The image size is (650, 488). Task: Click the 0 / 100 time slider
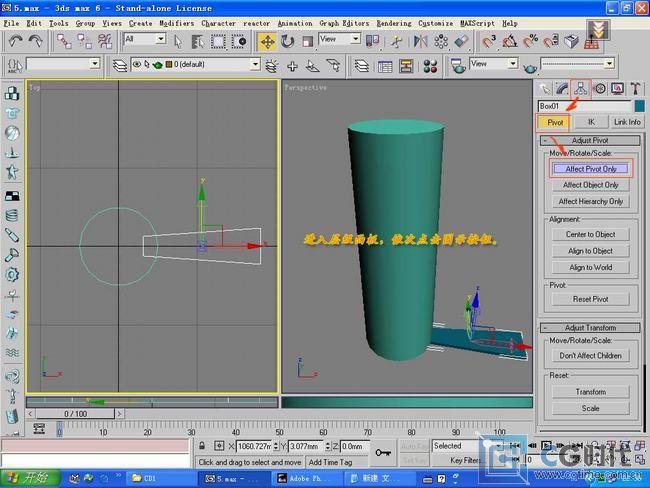(75, 414)
